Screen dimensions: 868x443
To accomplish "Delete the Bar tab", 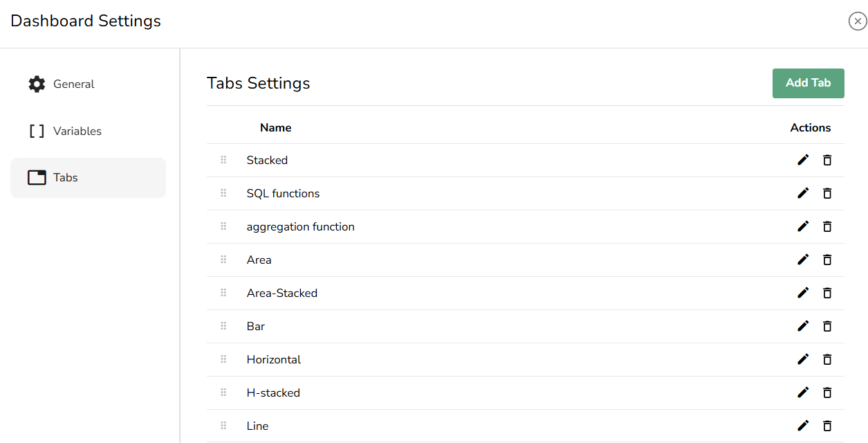I will tap(827, 326).
